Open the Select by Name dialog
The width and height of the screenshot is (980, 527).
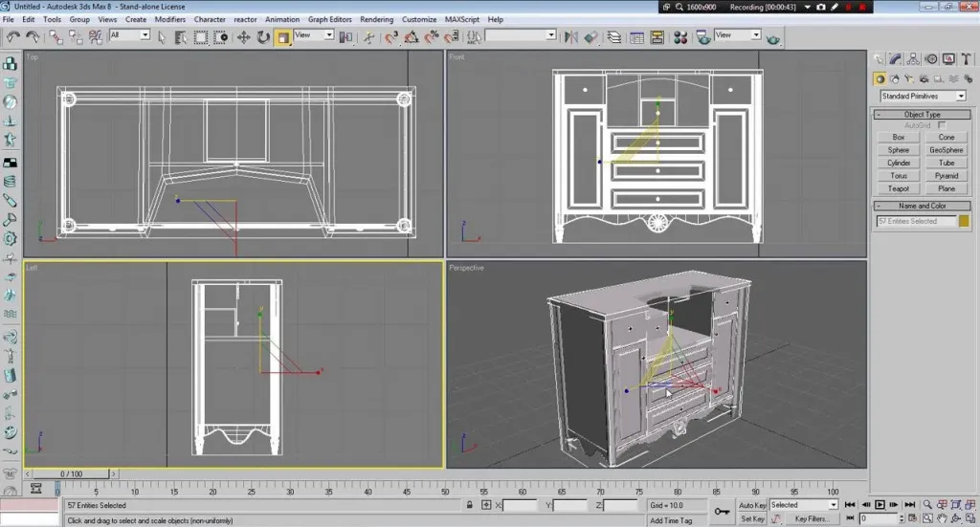coord(181,37)
